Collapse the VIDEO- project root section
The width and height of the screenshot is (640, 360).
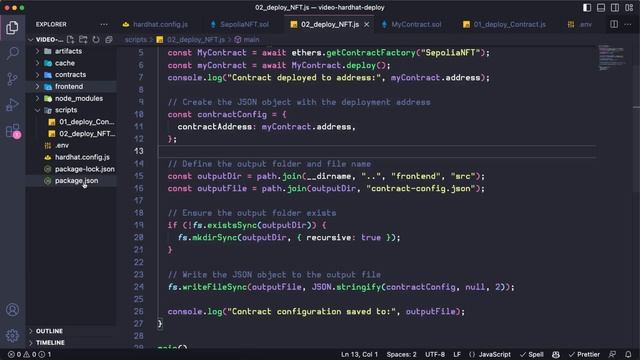[46, 40]
